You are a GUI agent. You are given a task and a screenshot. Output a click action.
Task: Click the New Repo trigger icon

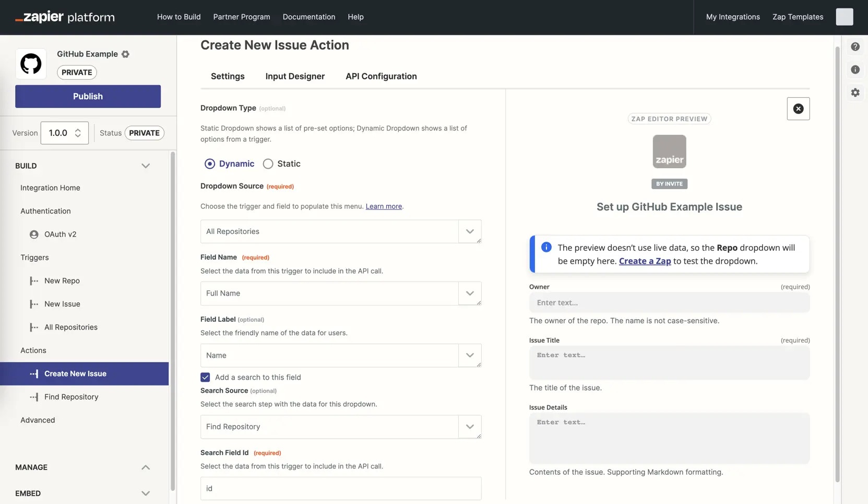[34, 281]
